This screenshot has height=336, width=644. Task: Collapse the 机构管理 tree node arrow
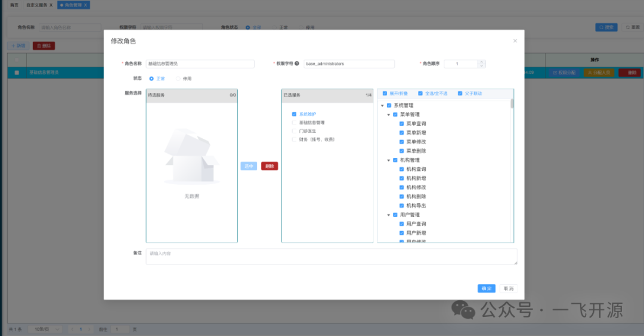point(389,160)
